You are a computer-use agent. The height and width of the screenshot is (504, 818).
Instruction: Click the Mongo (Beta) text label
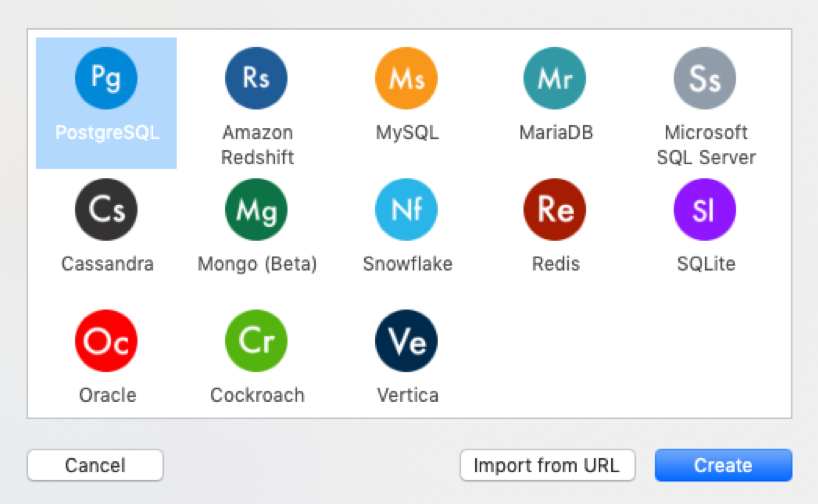(257, 264)
